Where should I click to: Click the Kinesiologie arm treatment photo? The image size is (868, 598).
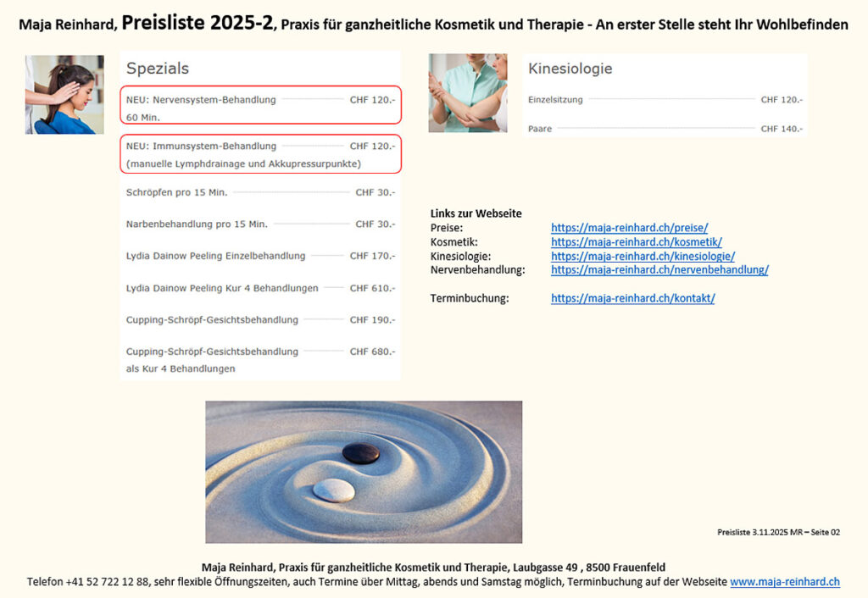point(468,93)
